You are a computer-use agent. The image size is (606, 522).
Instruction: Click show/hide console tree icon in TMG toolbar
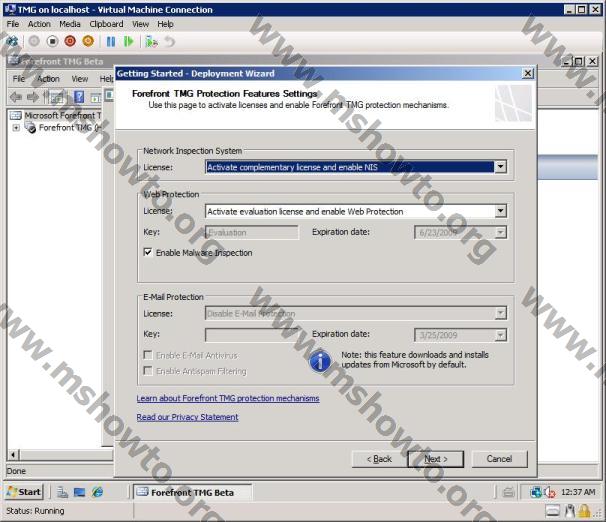coord(57,97)
